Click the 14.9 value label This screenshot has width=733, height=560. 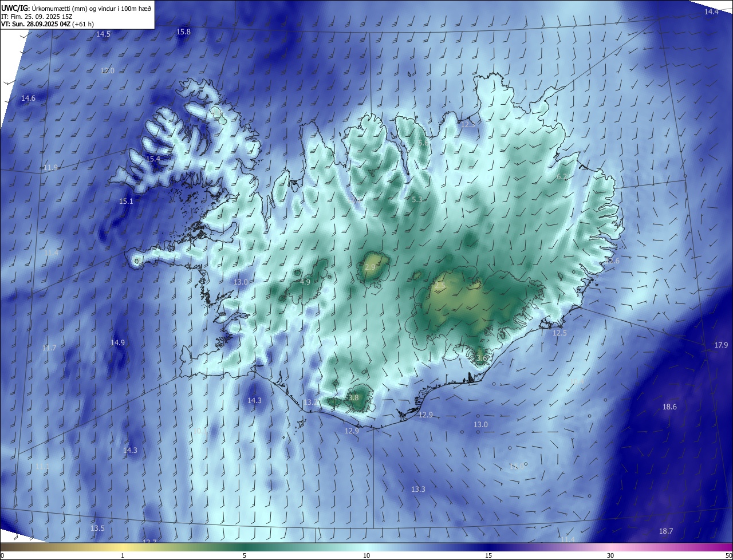click(x=117, y=343)
